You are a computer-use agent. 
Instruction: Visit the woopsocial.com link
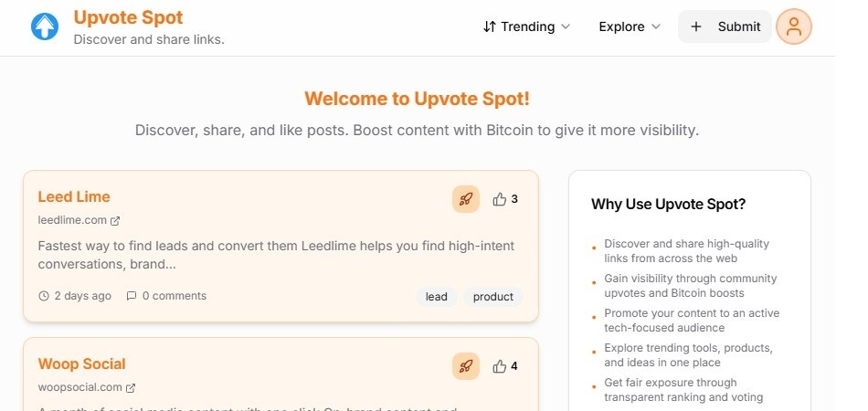[80, 387]
